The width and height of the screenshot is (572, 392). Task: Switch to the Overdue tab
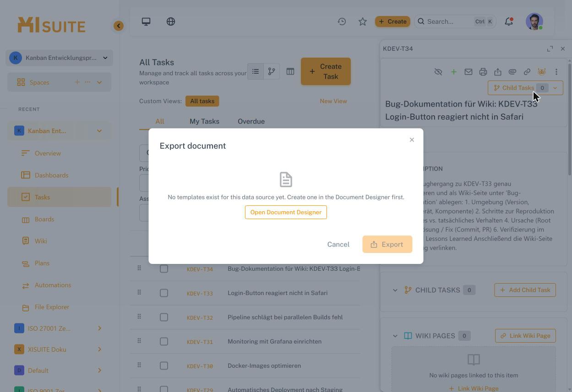(x=251, y=121)
